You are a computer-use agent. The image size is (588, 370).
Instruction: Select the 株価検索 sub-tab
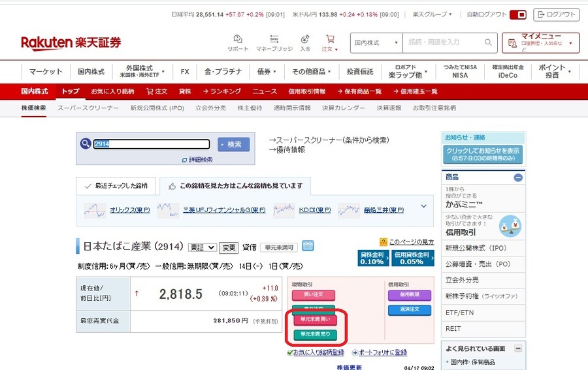[x=34, y=108]
